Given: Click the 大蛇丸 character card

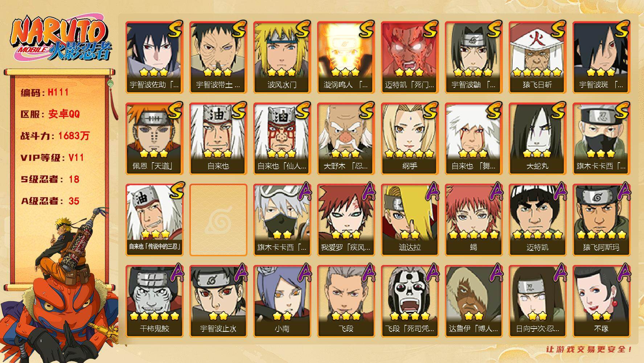Looking at the screenshot, I should click(x=537, y=138).
